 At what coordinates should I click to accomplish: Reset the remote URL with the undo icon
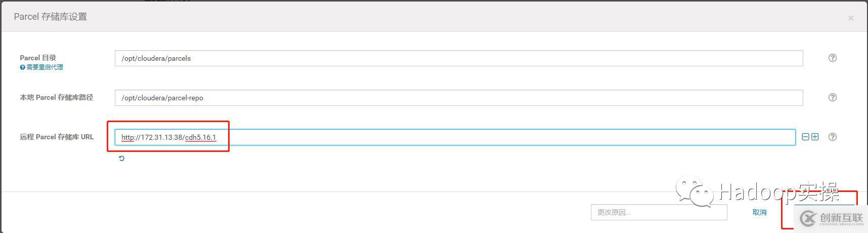click(121, 159)
